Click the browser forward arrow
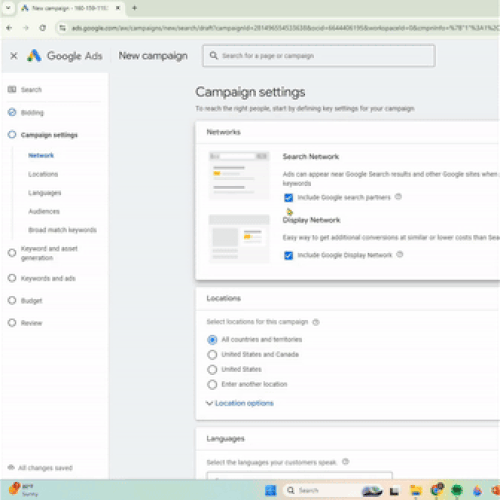 click(x=26, y=28)
